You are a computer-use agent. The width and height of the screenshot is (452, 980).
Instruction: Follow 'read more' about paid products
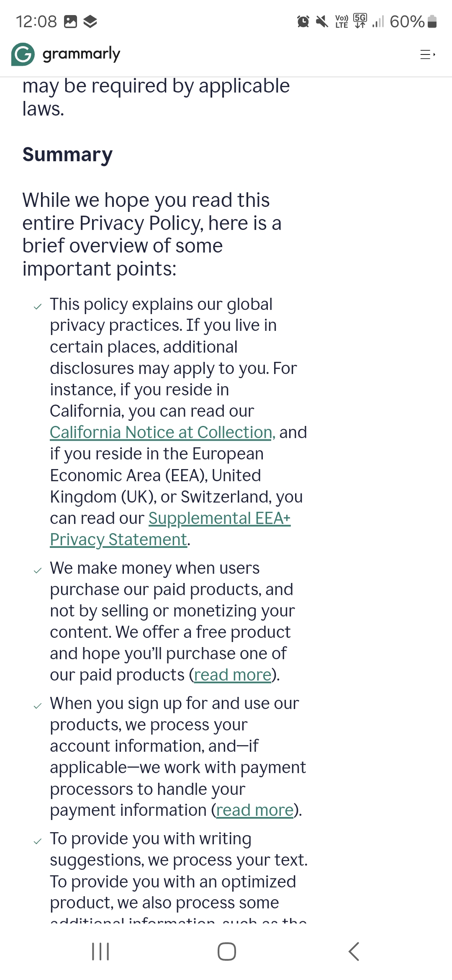pyautogui.click(x=232, y=675)
